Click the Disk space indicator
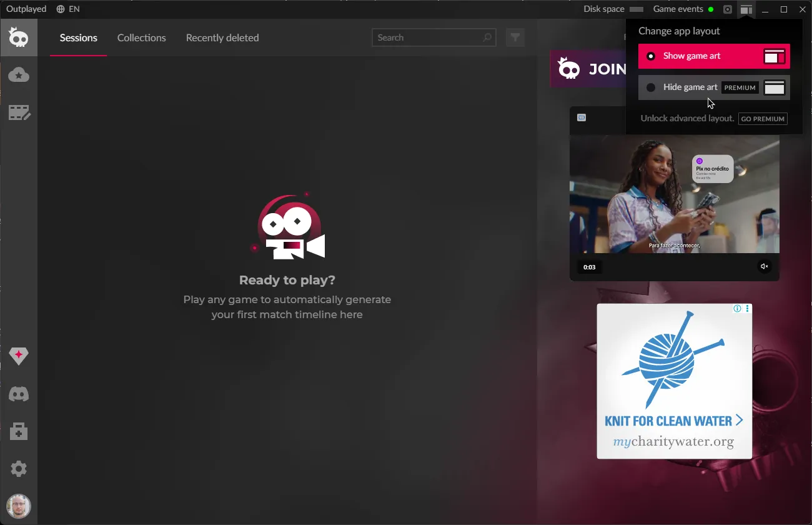Screen dimensions: 812x525 click(x=613, y=9)
